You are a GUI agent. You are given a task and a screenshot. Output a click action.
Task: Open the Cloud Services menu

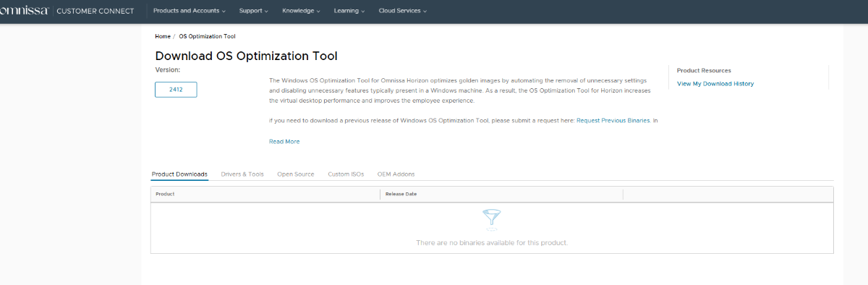(403, 11)
